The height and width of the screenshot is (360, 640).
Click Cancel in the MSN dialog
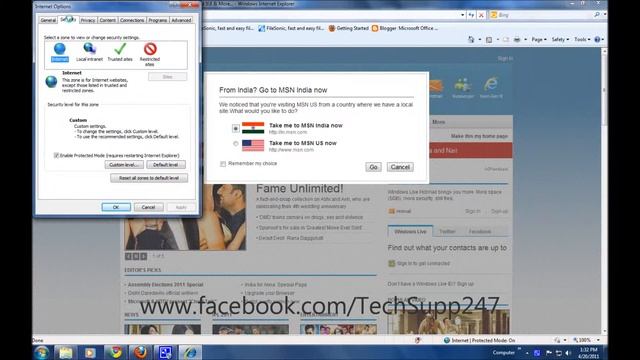(x=400, y=167)
